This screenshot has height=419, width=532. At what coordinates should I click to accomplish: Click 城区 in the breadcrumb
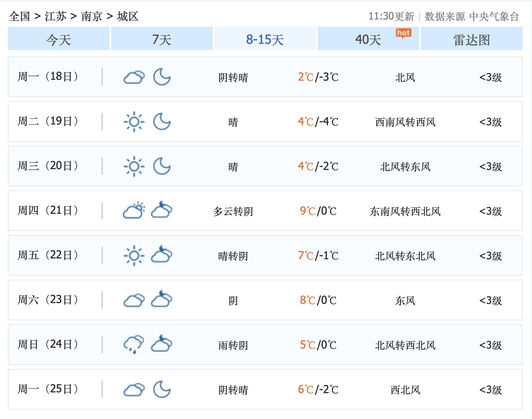pyautogui.click(x=128, y=16)
